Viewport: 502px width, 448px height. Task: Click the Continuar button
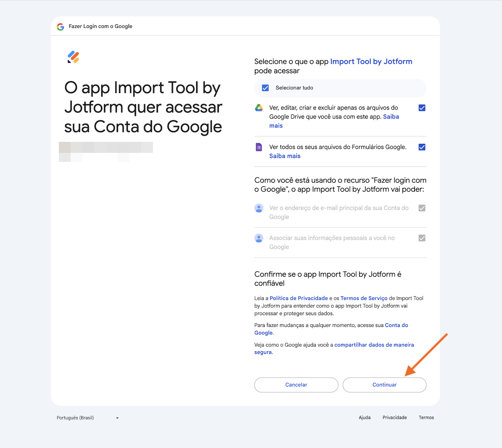384,385
